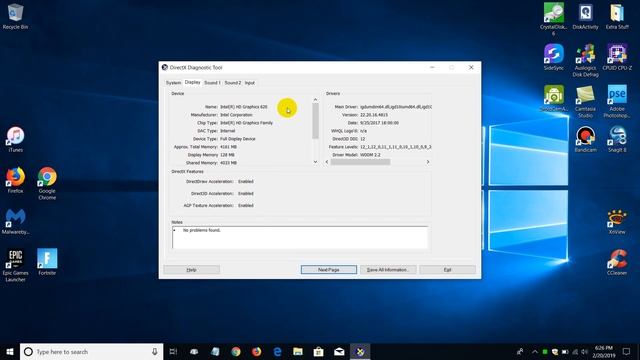Open the Recycle Bin desktop icon
The height and width of the screenshot is (360, 640).
(16, 16)
